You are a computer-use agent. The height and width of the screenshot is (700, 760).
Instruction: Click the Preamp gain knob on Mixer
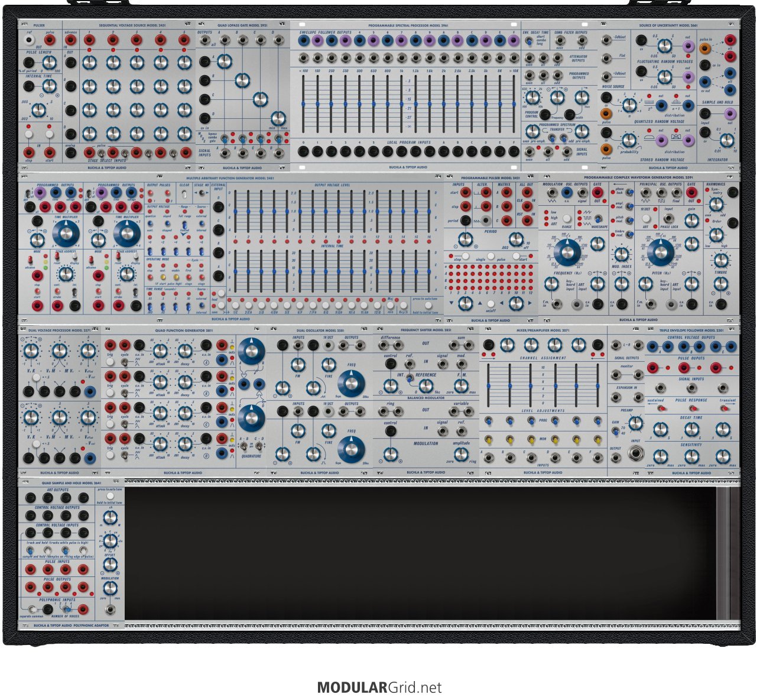[635, 423]
